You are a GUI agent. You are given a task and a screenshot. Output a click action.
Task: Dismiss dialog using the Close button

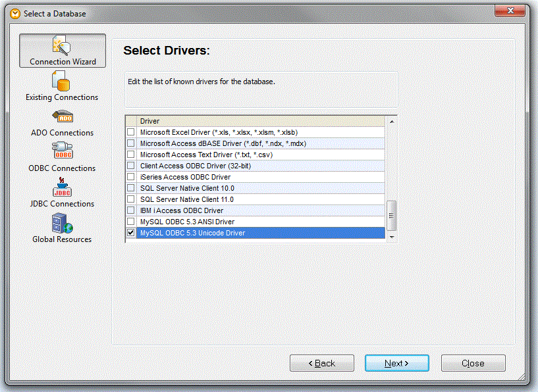[473, 363]
